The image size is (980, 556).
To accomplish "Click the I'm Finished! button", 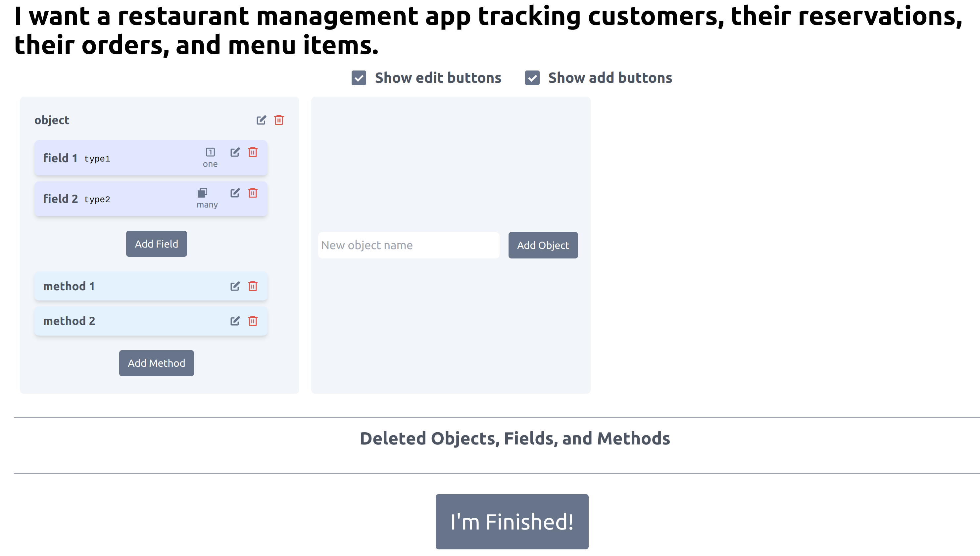I will coord(512,522).
